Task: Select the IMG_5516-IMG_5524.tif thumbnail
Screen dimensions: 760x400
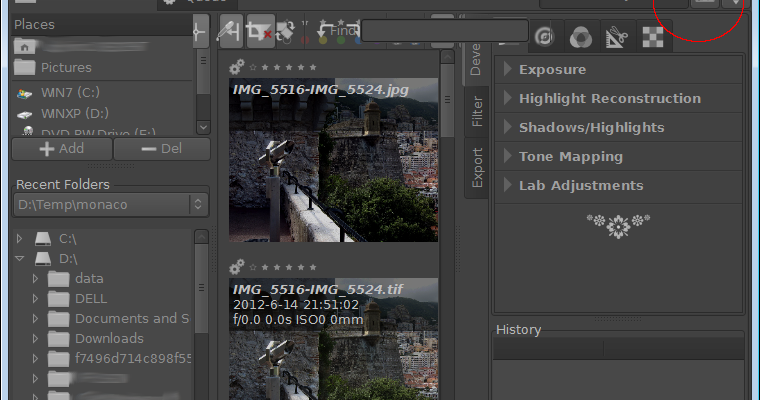Action: coord(333,339)
